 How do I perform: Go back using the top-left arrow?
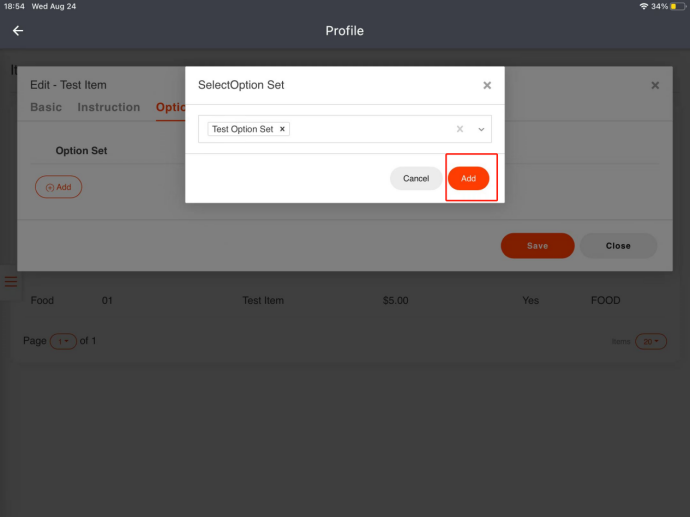[x=17, y=31]
